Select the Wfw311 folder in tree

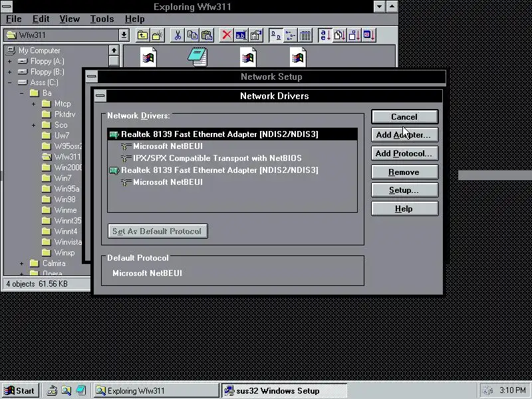(x=67, y=157)
